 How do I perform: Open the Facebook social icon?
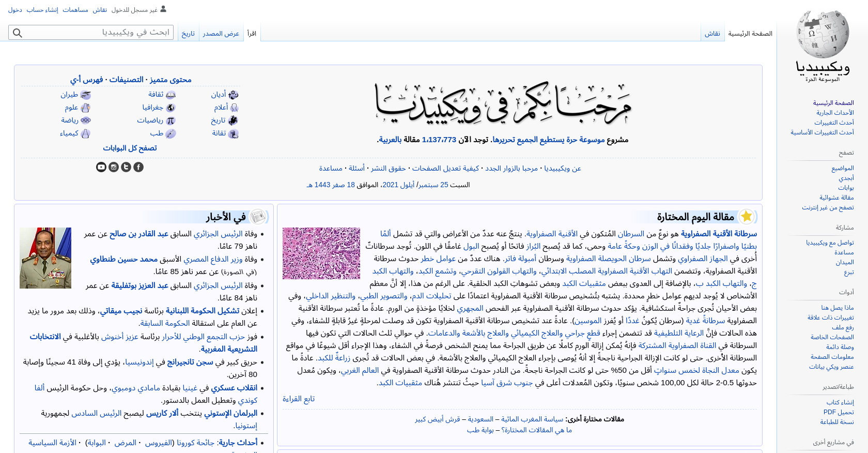(138, 167)
